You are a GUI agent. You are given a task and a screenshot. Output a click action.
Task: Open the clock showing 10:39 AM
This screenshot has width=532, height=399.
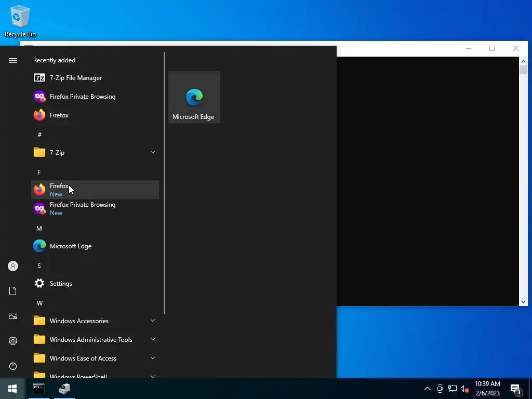(x=487, y=389)
